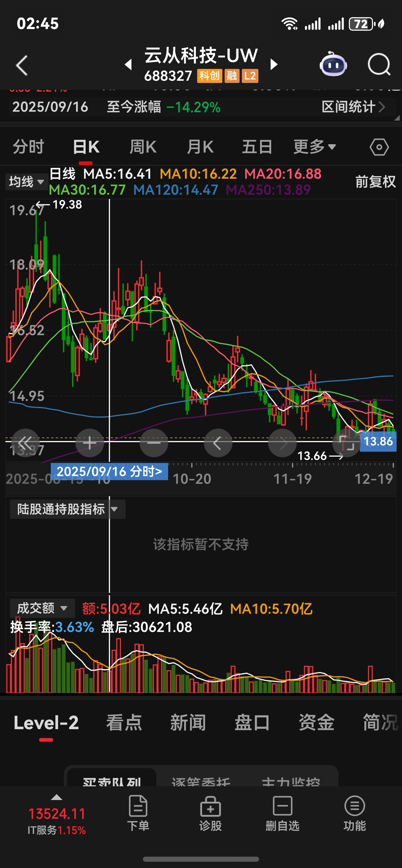Screen dimensions: 402x868
Task: Expand the index bar up arrow
Action: point(56,797)
